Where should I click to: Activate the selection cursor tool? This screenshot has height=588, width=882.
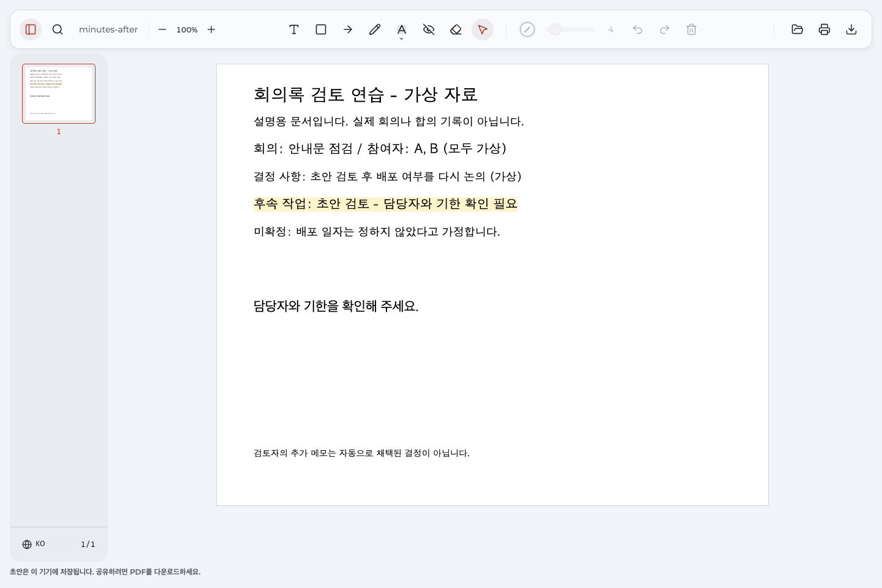(483, 29)
